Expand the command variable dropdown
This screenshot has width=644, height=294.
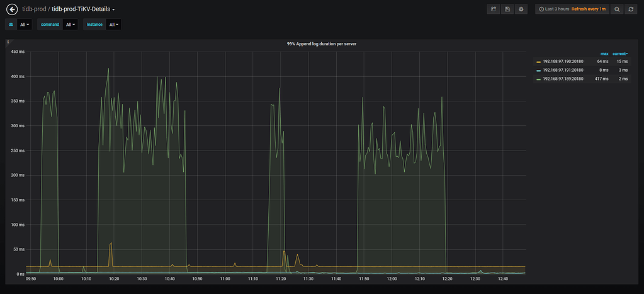coord(70,25)
